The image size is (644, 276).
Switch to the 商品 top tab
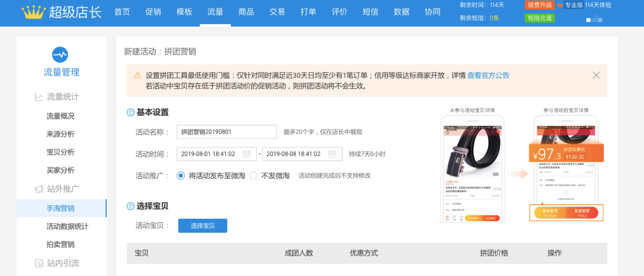coord(246,12)
